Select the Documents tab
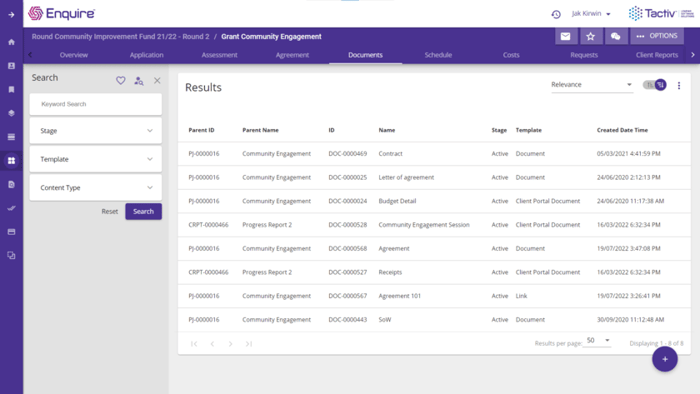The height and width of the screenshot is (394, 700). 365,55
